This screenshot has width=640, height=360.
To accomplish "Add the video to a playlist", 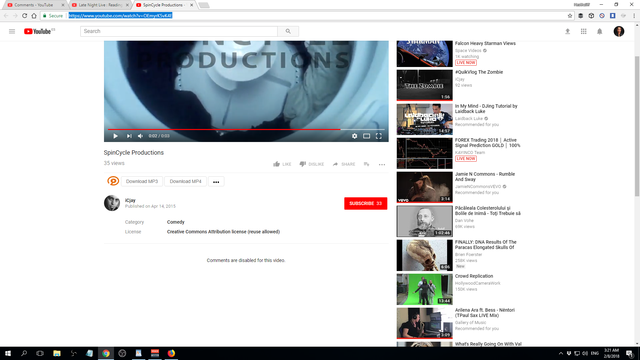I will [x=367, y=164].
